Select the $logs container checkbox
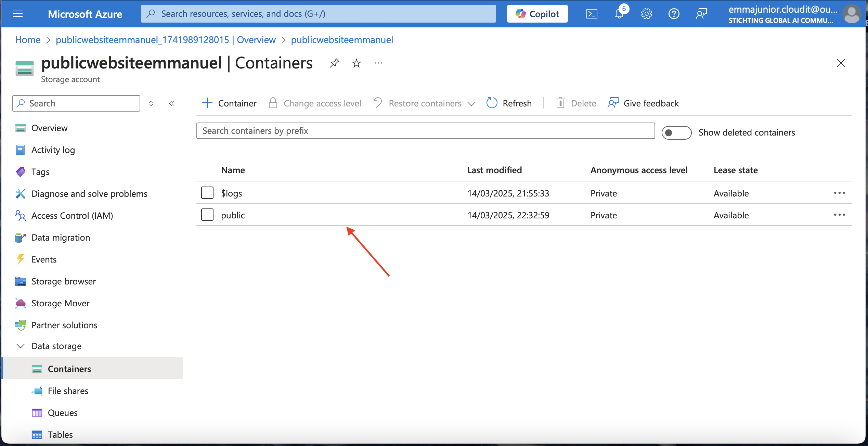The width and height of the screenshot is (868, 446). (207, 193)
